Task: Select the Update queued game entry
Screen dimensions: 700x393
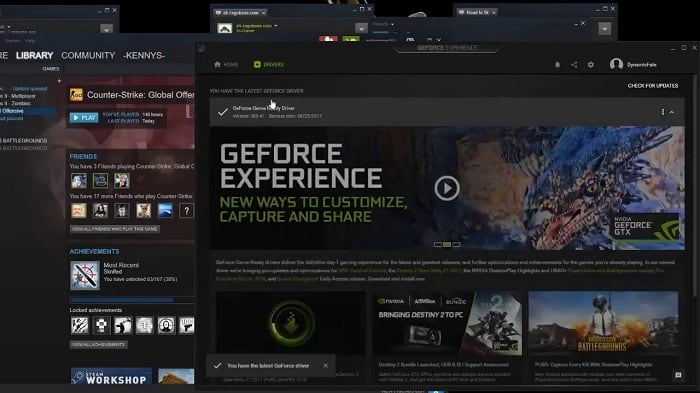Action: pos(29,88)
